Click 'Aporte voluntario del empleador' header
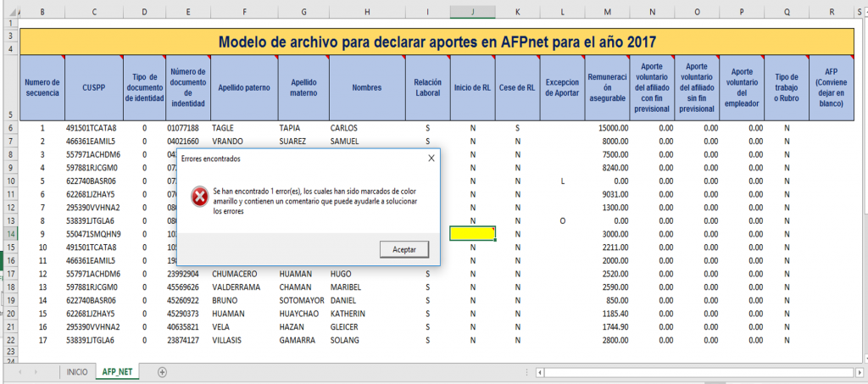Image resolution: width=868 pixels, height=384 pixels. click(742, 87)
